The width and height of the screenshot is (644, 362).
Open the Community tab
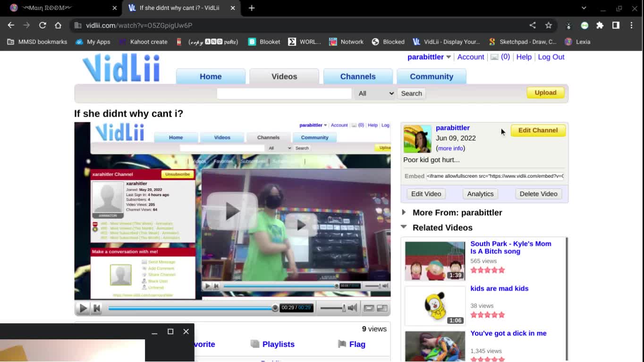pos(432,77)
